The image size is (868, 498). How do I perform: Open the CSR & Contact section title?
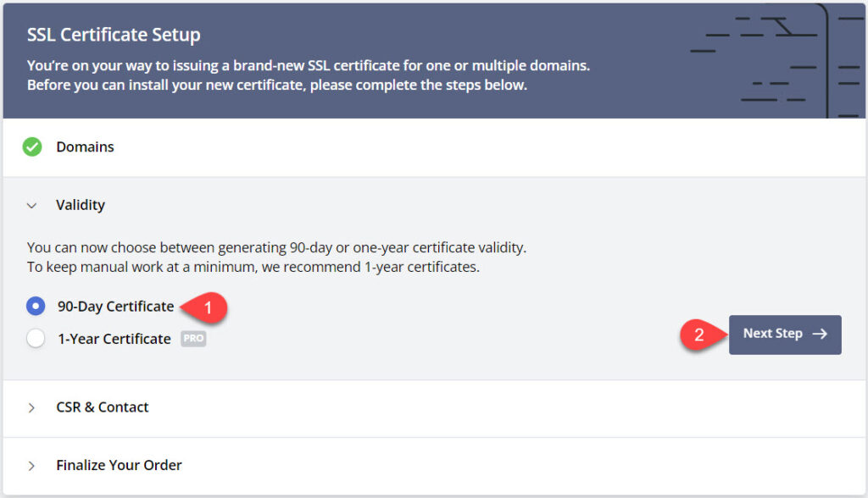(x=102, y=407)
